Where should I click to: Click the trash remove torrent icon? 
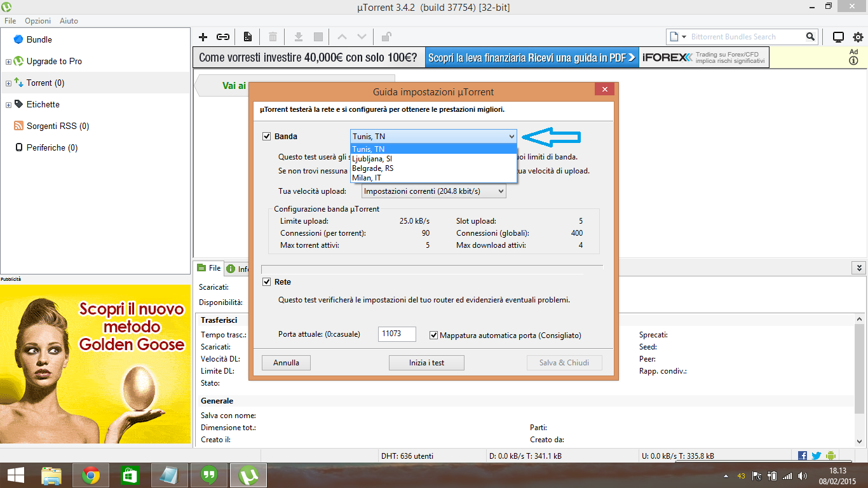click(273, 37)
